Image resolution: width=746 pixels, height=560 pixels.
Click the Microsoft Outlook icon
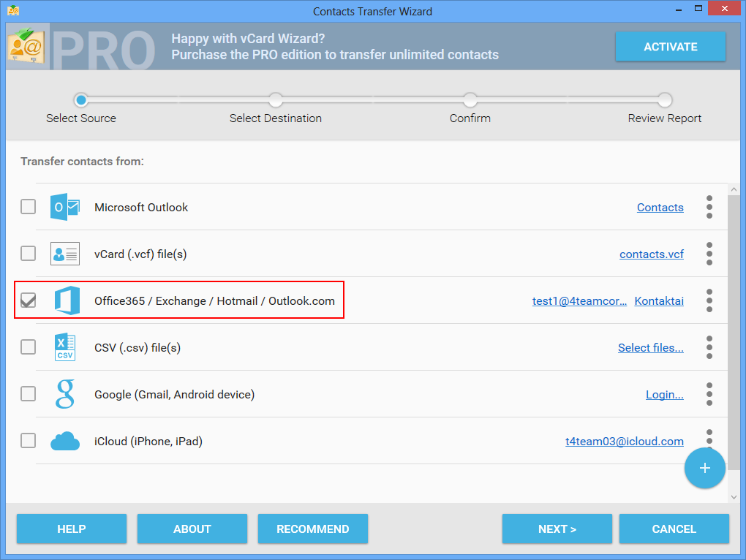64,207
